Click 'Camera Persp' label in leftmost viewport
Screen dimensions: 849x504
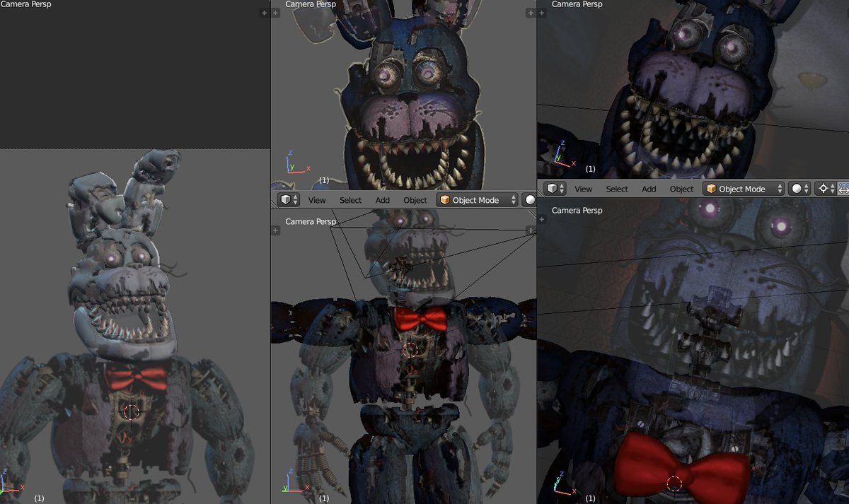pos(25,4)
